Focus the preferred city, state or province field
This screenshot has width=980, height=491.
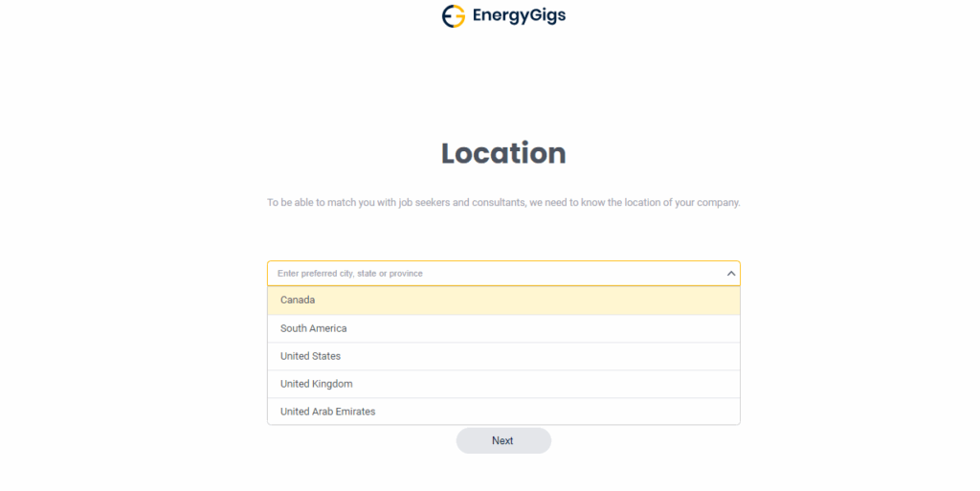click(498, 274)
